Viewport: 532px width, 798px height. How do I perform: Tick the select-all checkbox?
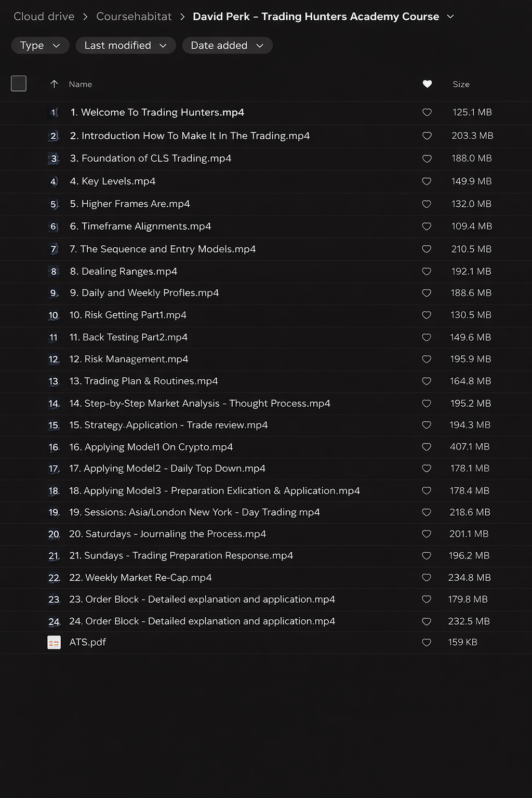[x=19, y=84]
